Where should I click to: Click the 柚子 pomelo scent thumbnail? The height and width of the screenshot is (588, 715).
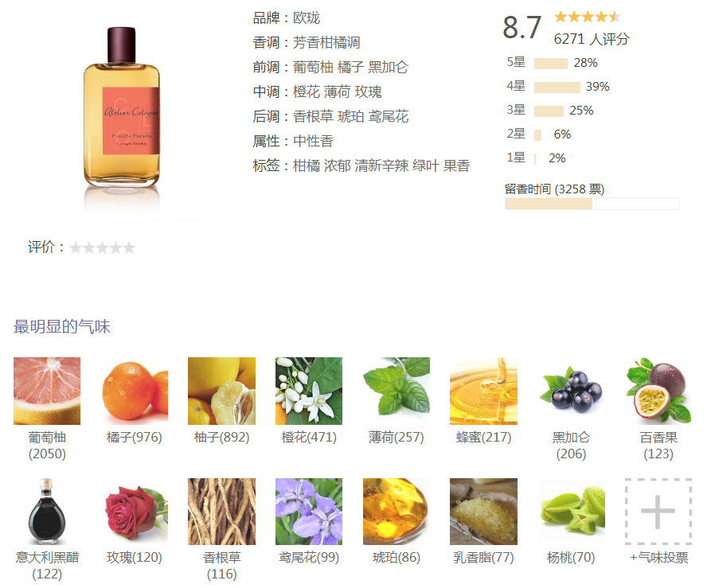pos(221,391)
